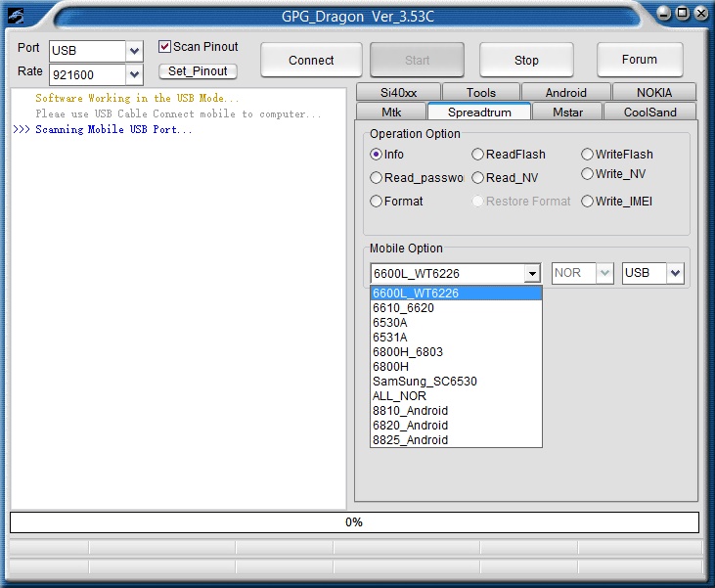This screenshot has height=588, width=715.
Task: Click the Set_Pinout button
Action: click(198, 71)
